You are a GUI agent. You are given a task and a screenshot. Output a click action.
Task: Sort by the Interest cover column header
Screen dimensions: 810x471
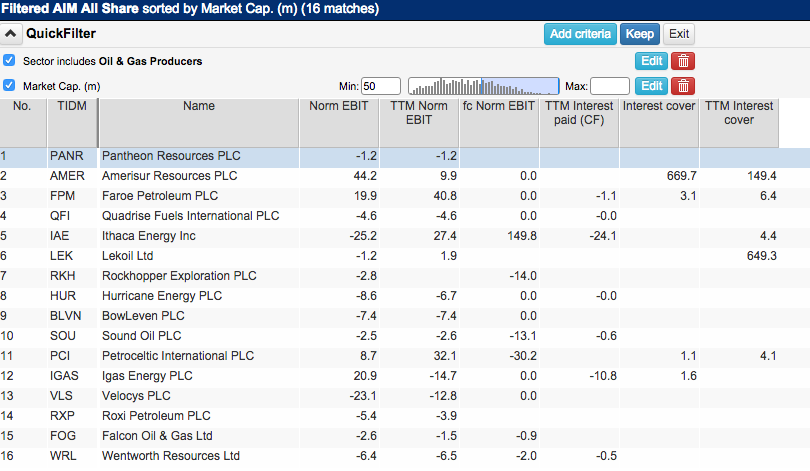pos(659,123)
